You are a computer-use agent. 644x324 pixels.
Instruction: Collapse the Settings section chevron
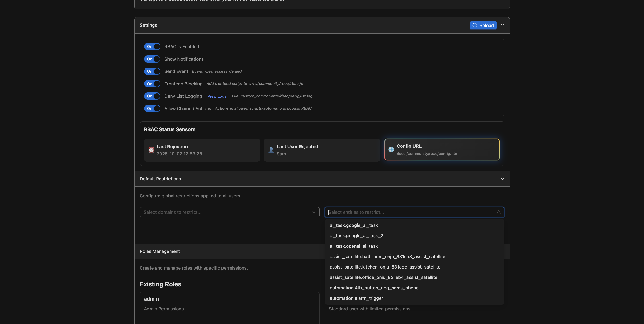(x=502, y=25)
